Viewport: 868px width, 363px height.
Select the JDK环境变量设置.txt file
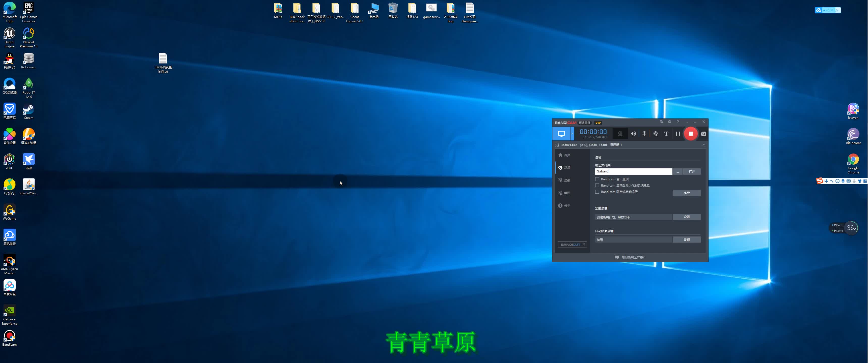pos(163,63)
